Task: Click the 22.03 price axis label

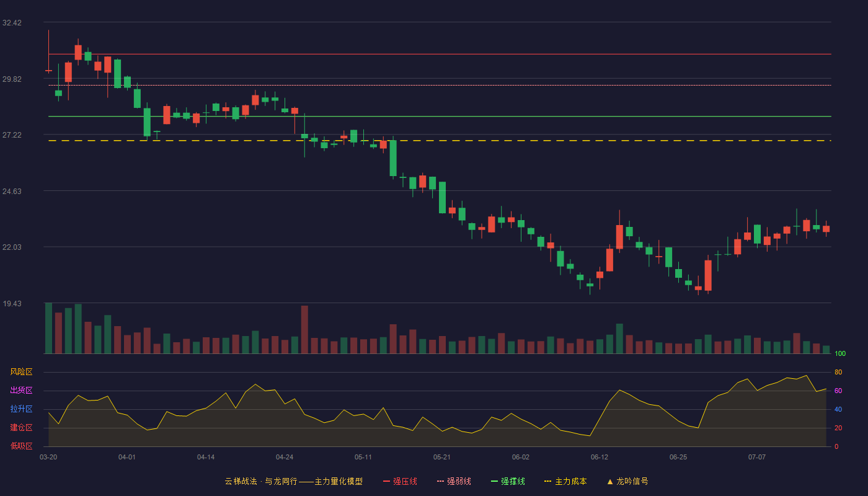Action: (12, 247)
